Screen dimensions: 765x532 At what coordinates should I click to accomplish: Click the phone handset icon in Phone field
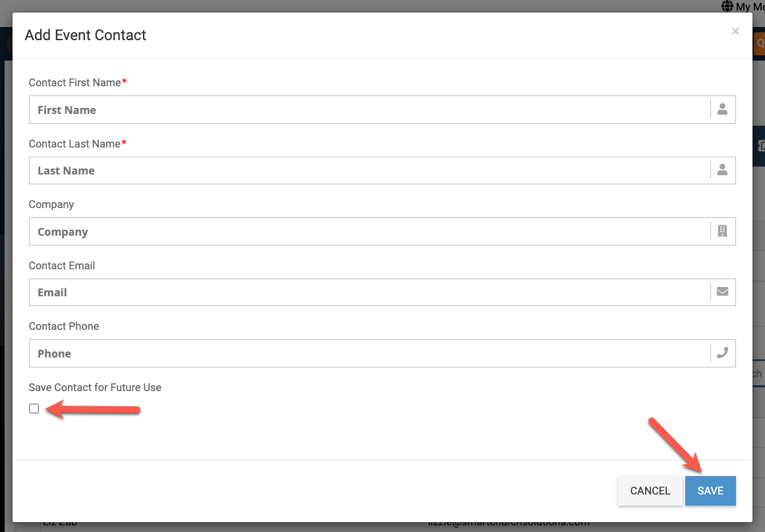click(x=722, y=353)
